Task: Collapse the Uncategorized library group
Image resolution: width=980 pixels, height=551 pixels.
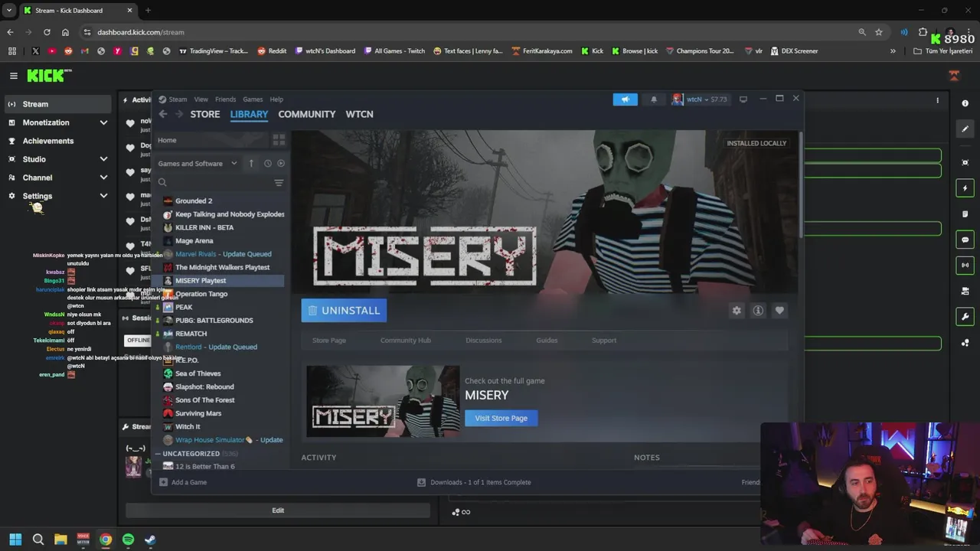Action: tap(158, 454)
